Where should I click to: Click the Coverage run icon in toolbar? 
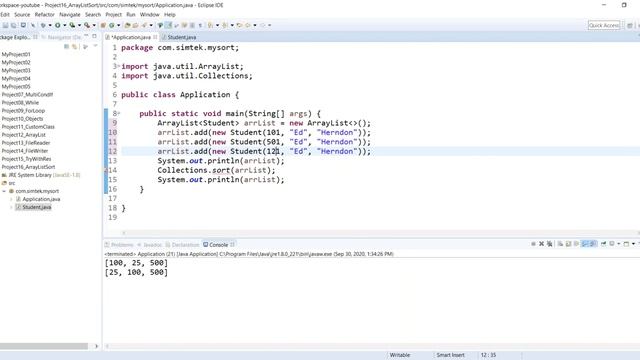(x=72, y=25)
